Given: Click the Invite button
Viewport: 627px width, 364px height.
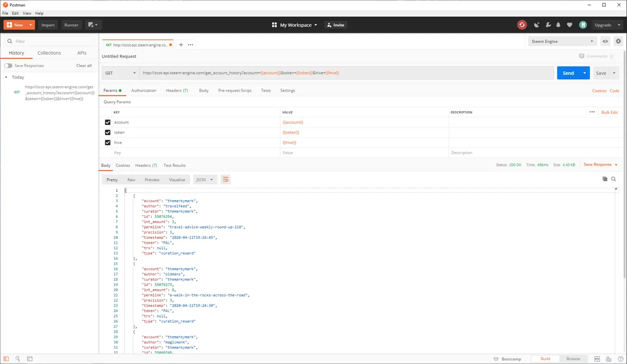Looking at the screenshot, I should 336,25.
